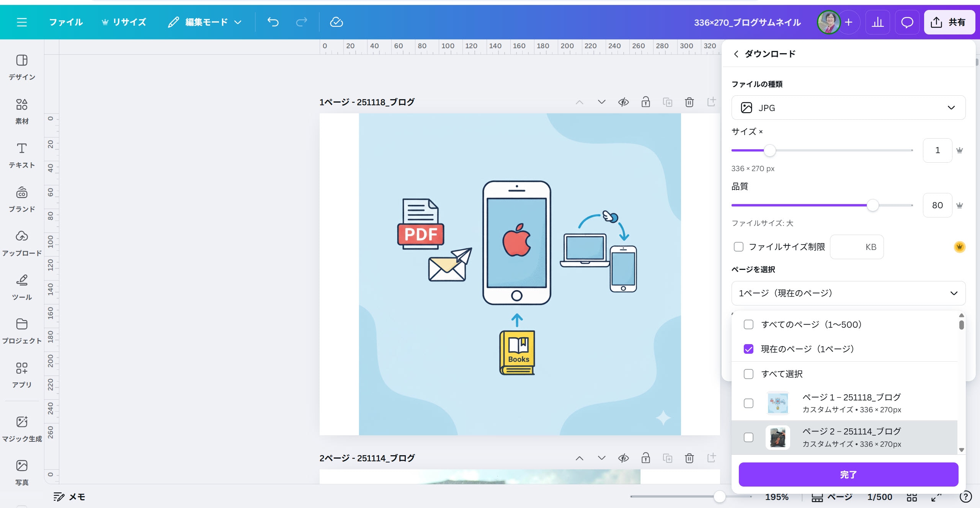The width and height of the screenshot is (980, 508).
Task: Delete page 1 using the trash icon
Action: [x=689, y=102]
